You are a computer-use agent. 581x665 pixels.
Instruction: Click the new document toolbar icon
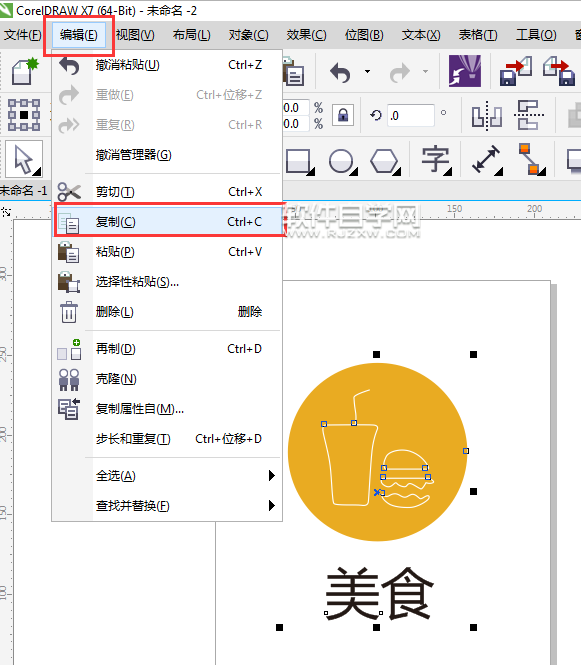25,71
